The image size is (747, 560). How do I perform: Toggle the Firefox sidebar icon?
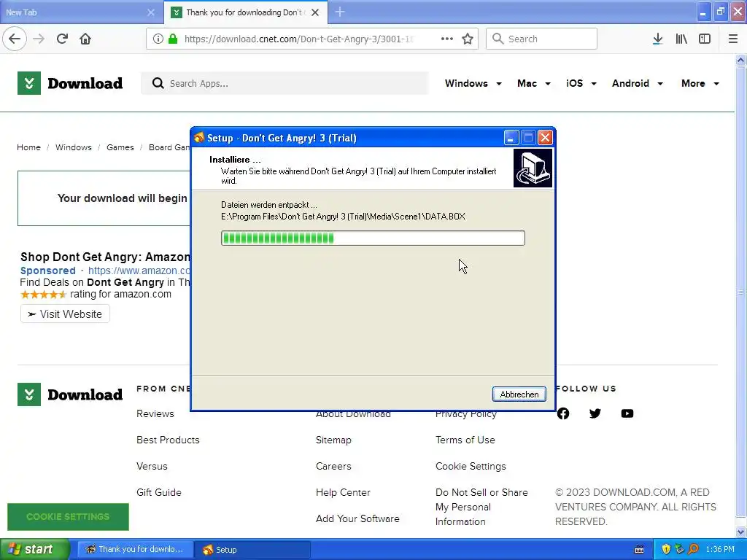tap(705, 39)
